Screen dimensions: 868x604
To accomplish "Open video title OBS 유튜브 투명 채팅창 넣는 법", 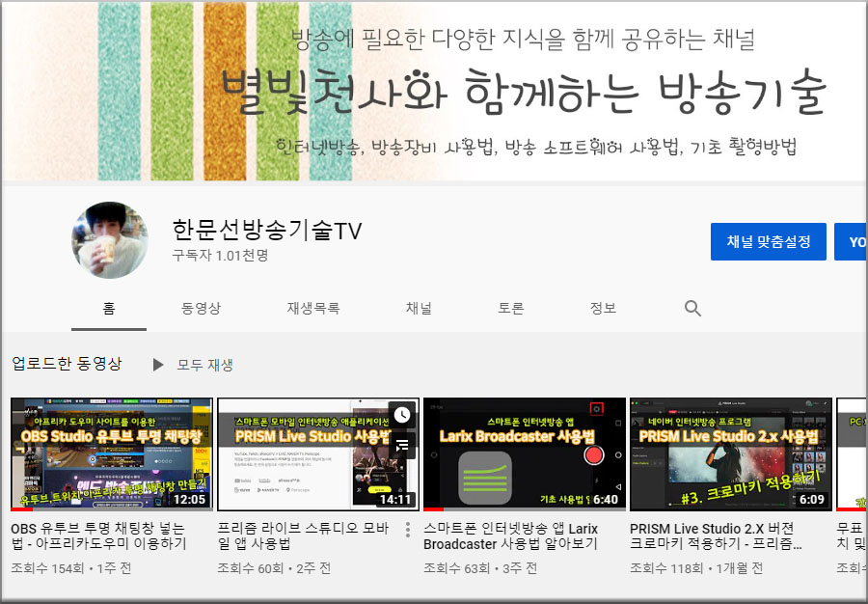I will 98,535.
